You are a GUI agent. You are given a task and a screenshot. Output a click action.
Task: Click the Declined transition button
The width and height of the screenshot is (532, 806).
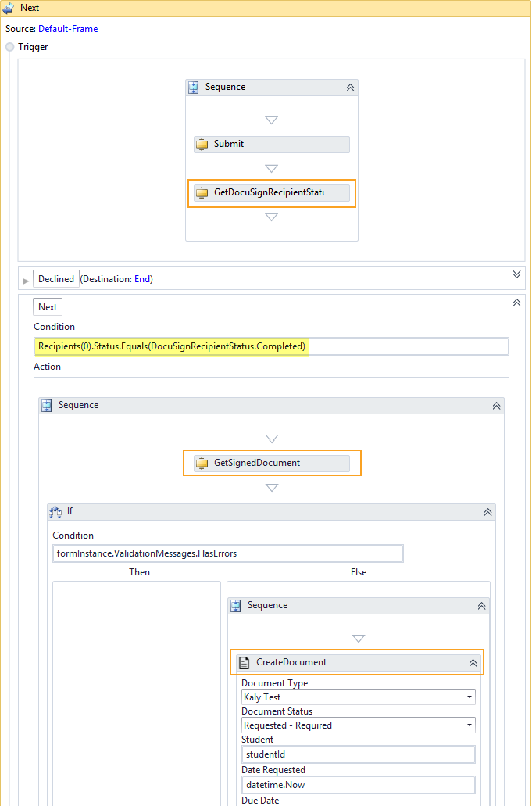pos(56,279)
